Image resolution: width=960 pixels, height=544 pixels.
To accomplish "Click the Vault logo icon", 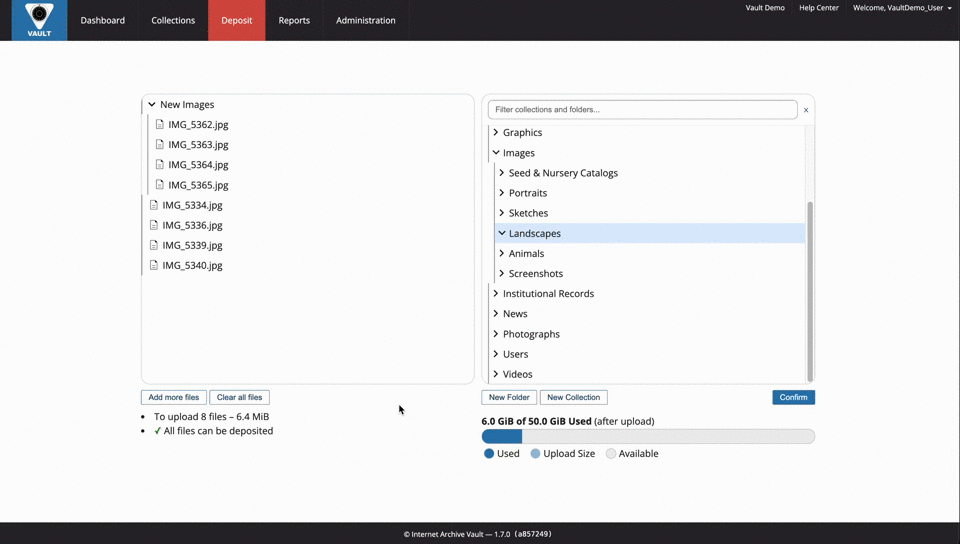I will pyautogui.click(x=39, y=20).
